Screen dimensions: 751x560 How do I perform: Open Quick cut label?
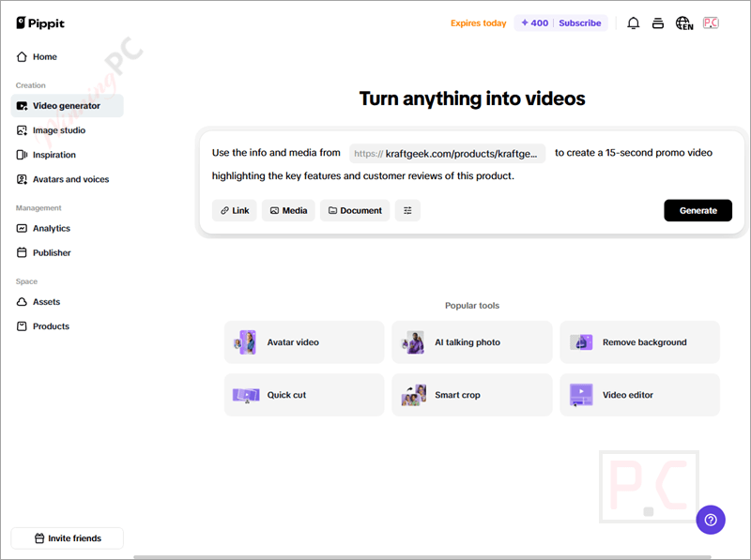286,395
